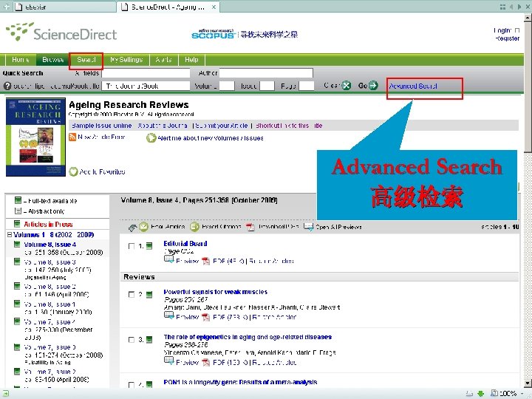
Task: Collapse the Volumes 1-8 tree
Action: pos(10,234)
